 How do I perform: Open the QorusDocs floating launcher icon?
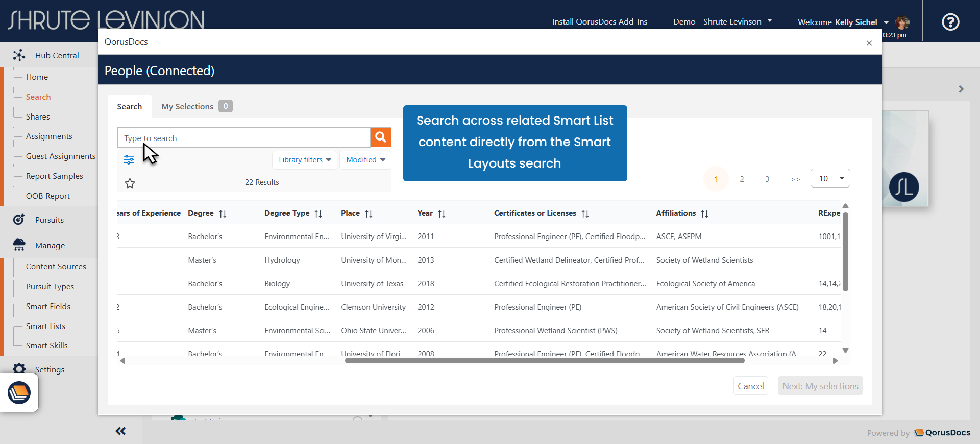point(19,393)
